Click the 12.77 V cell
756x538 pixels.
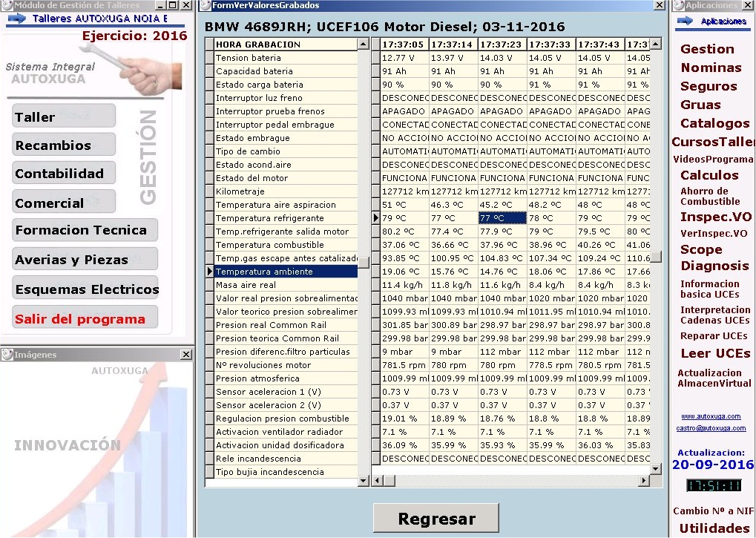[x=404, y=58]
